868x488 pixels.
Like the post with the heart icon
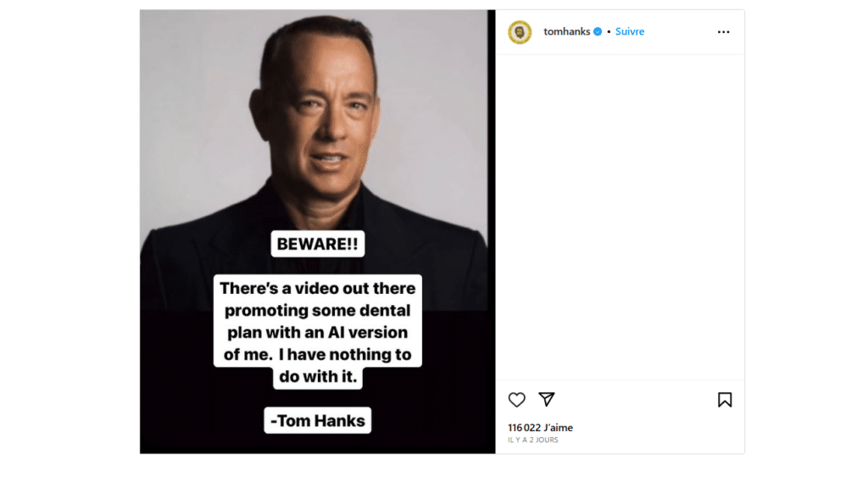point(516,400)
